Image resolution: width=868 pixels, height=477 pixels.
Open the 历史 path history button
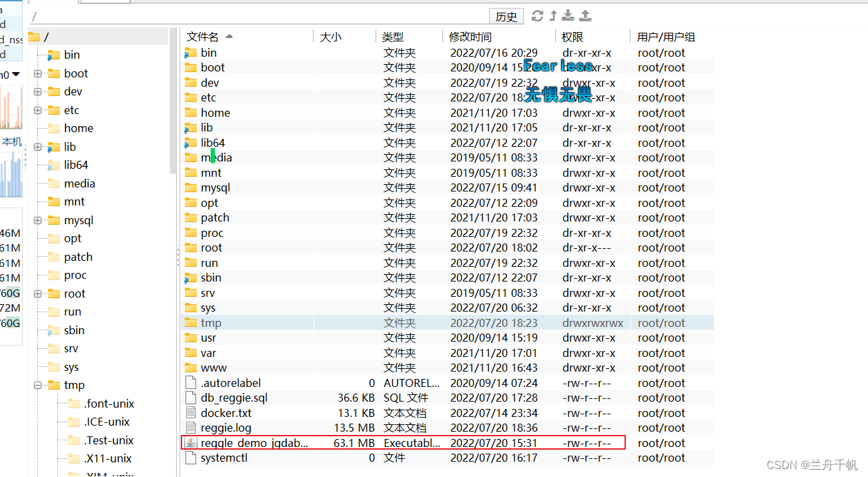[506, 17]
